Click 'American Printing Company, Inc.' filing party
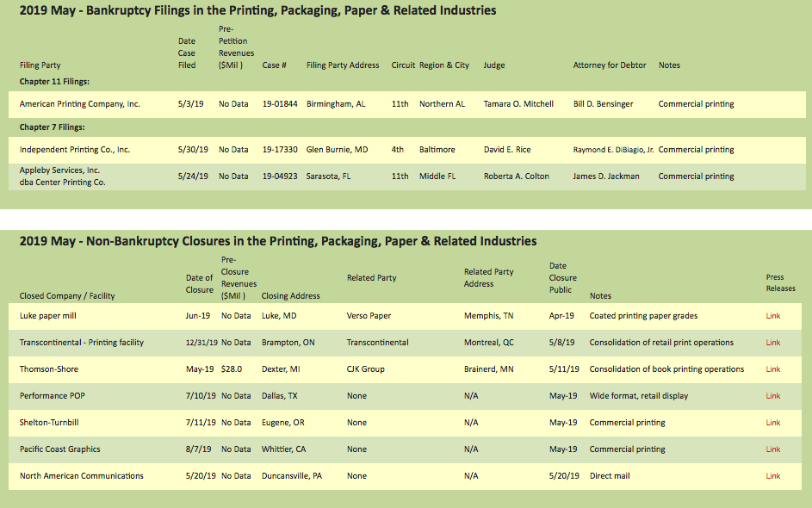Screen dimensions: 812x508 pyautogui.click(x=80, y=104)
